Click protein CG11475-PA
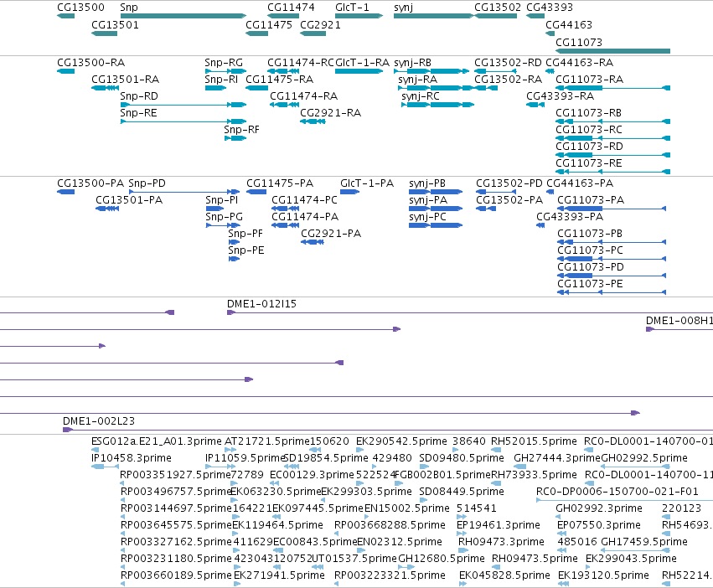This screenshot has height=588, width=713. tap(256, 192)
